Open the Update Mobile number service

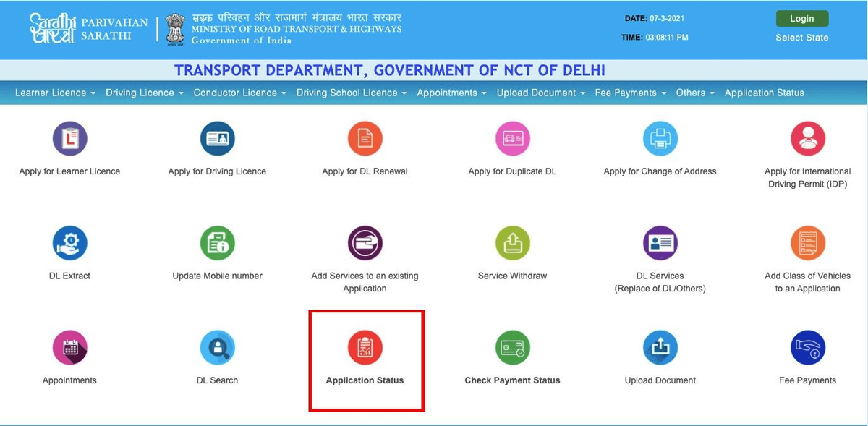coord(217,242)
